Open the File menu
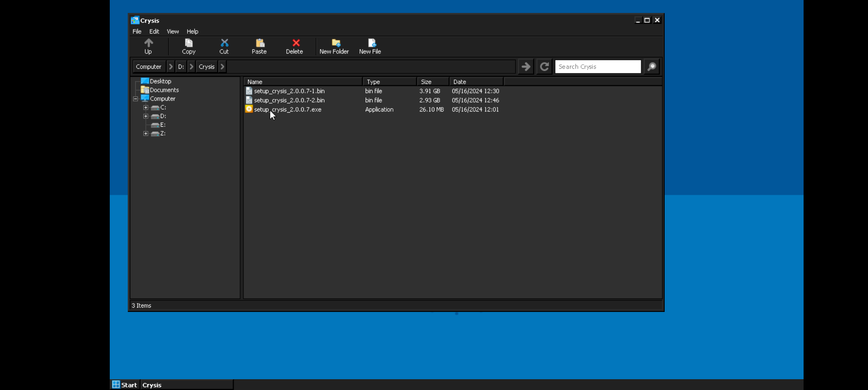 click(137, 31)
